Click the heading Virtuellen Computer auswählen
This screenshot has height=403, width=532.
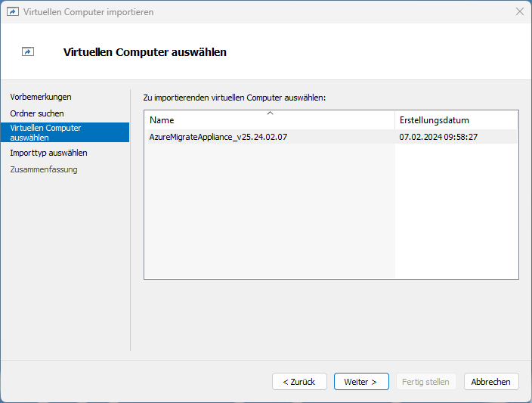pyautogui.click(x=145, y=52)
